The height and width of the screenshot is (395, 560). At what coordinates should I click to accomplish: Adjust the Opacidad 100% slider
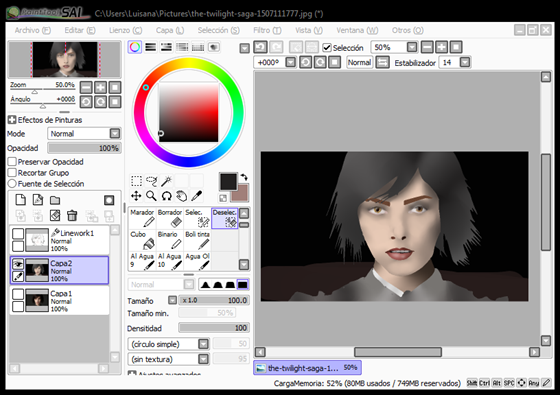click(84, 148)
